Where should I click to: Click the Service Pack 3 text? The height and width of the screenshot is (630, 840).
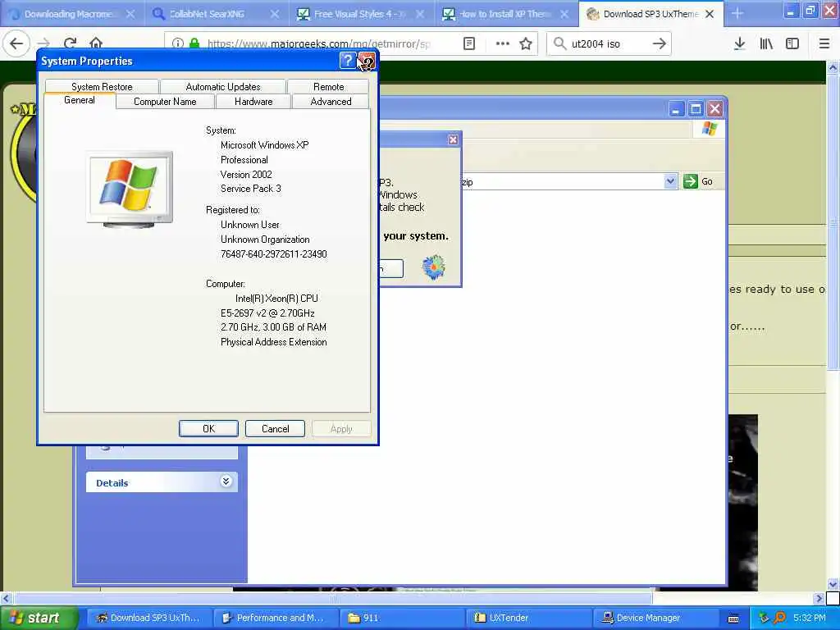[251, 189]
